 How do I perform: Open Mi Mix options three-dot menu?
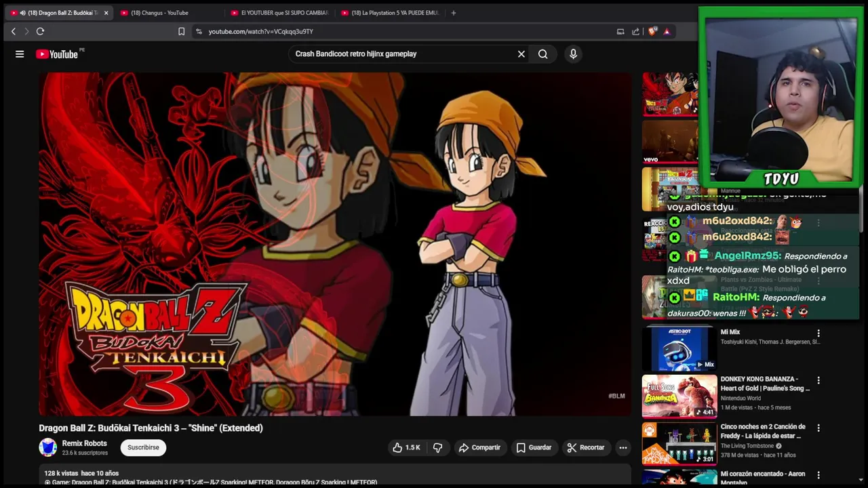point(818,333)
